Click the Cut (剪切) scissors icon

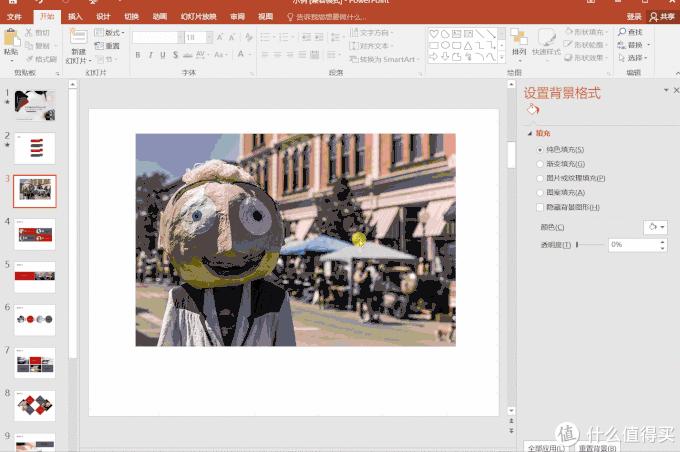pos(29,32)
